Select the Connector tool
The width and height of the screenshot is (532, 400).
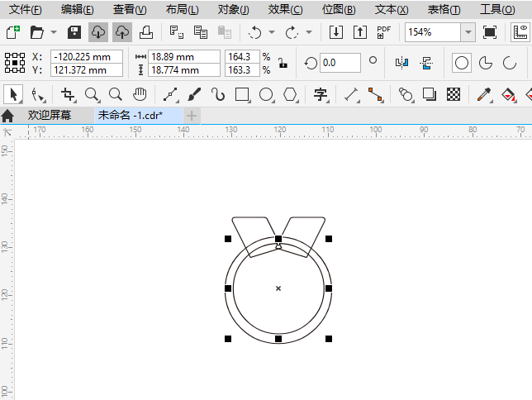tap(376, 94)
